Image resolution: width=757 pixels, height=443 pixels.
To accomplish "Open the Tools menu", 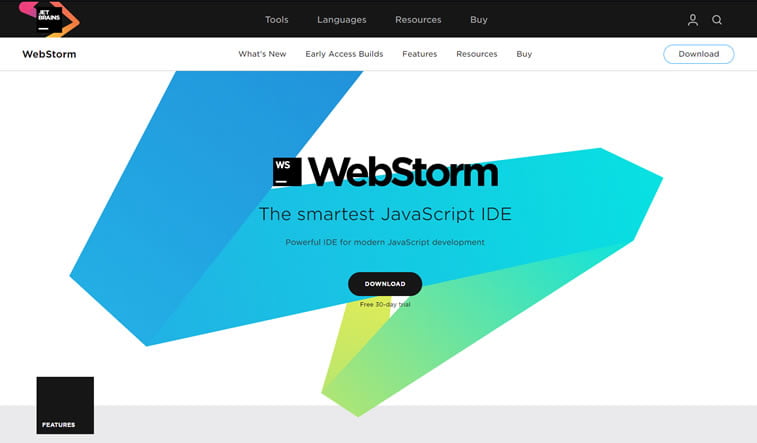I will pos(277,20).
